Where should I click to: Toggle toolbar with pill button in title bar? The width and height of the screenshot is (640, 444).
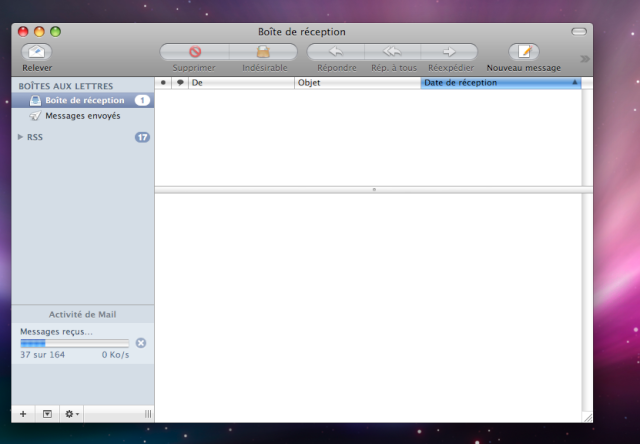click(x=579, y=31)
